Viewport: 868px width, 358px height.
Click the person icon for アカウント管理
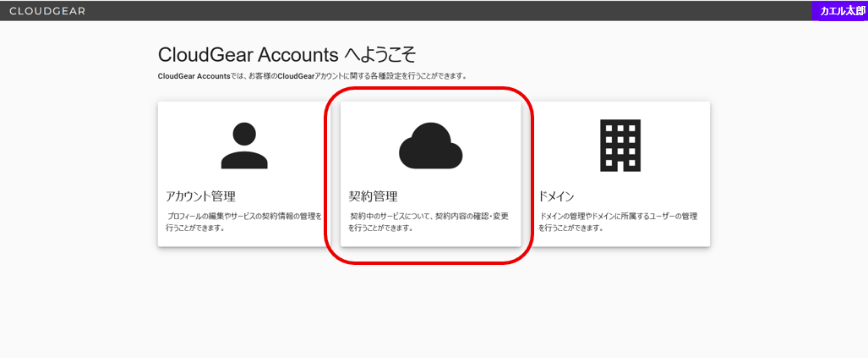(x=244, y=146)
